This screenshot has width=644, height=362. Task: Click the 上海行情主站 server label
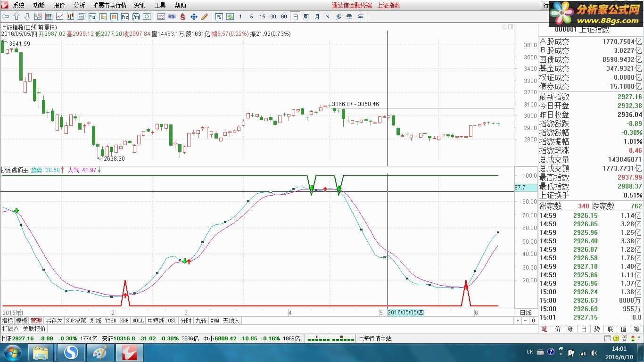tap(375, 338)
